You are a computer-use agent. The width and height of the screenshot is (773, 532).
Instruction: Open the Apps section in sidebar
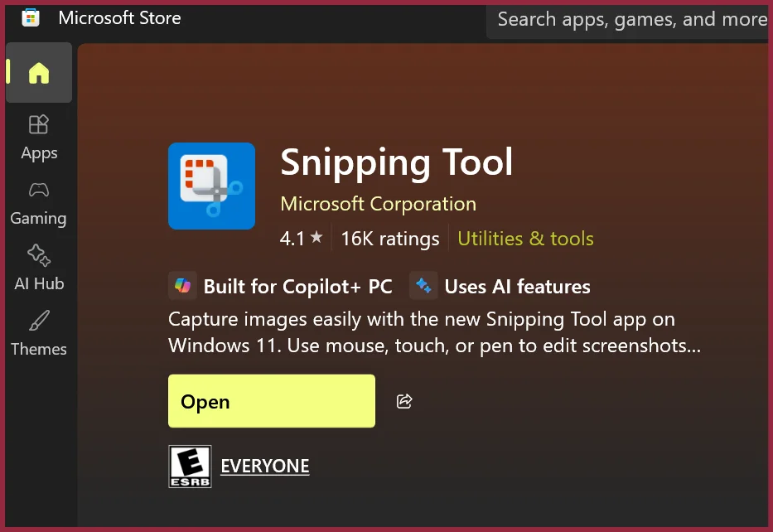coord(39,138)
